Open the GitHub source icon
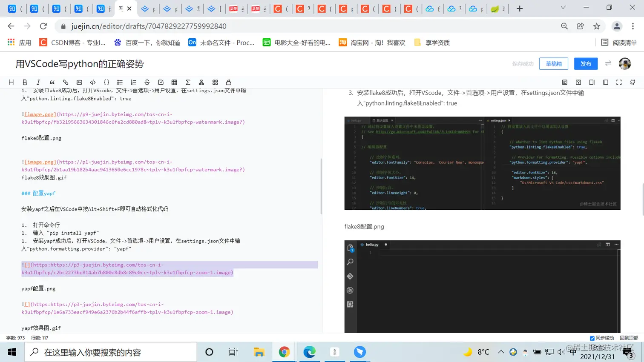This screenshot has width=644, height=362. pyautogui.click(x=633, y=82)
